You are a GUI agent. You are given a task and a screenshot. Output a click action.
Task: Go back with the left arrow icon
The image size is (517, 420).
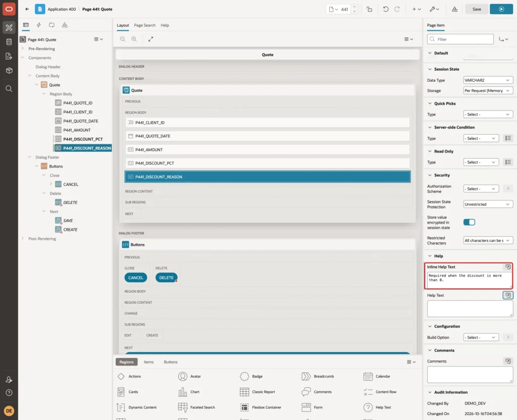click(x=27, y=9)
